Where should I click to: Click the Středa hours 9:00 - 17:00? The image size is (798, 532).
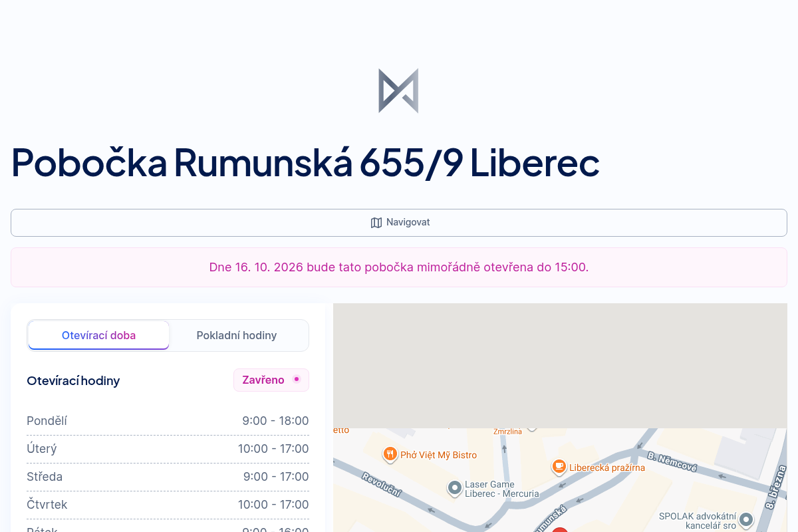tap(275, 477)
